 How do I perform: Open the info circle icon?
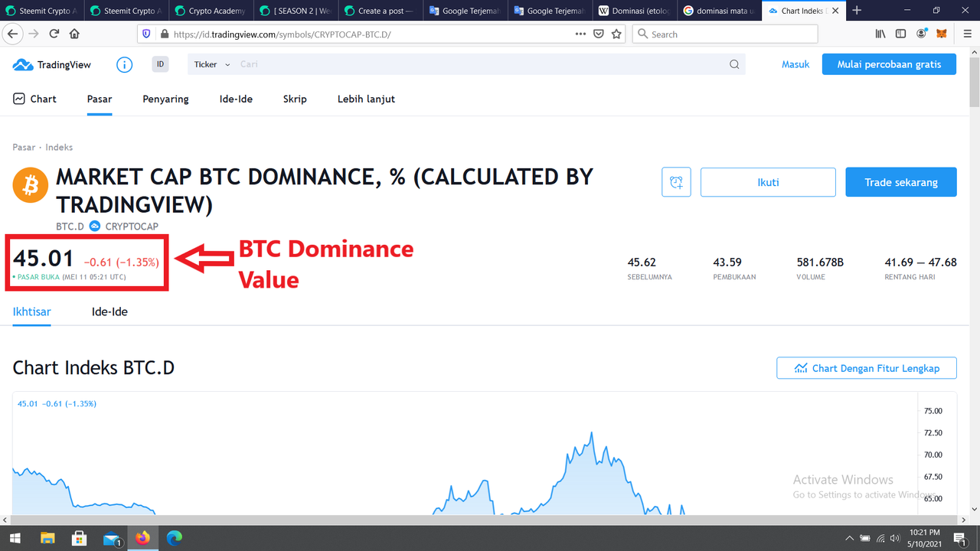tap(124, 64)
